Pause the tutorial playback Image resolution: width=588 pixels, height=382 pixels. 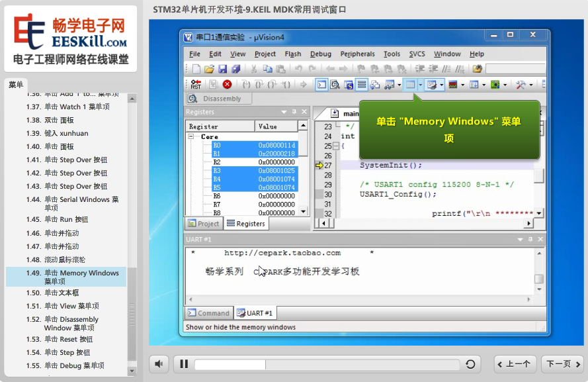tap(184, 364)
